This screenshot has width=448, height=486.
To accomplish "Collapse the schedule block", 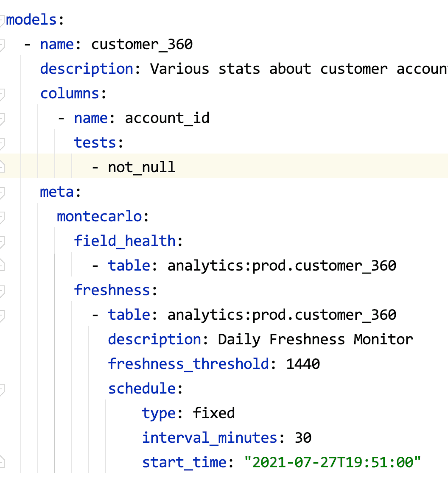I will (x=2, y=389).
